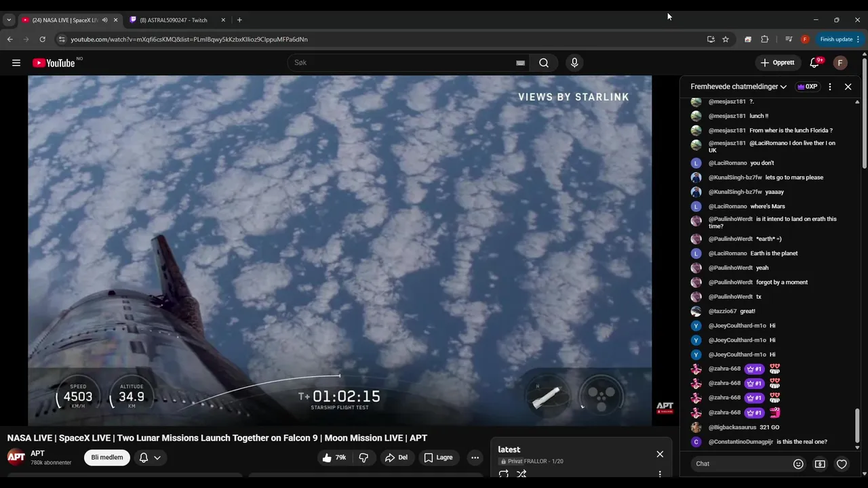Open a new browser tab

point(239,20)
